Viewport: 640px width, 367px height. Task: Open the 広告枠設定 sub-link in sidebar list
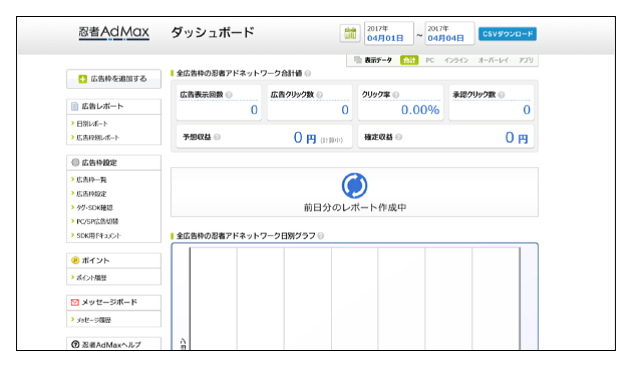pos(91,194)
